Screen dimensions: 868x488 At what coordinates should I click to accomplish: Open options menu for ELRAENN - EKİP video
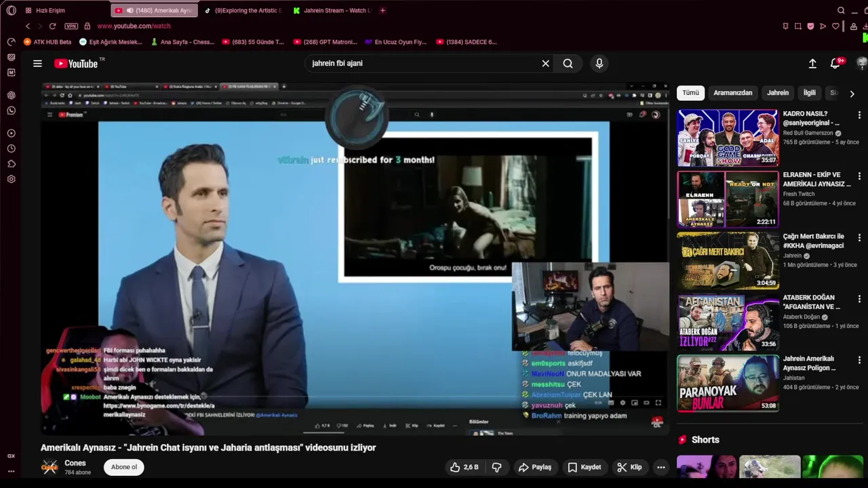tap(859, 176)
